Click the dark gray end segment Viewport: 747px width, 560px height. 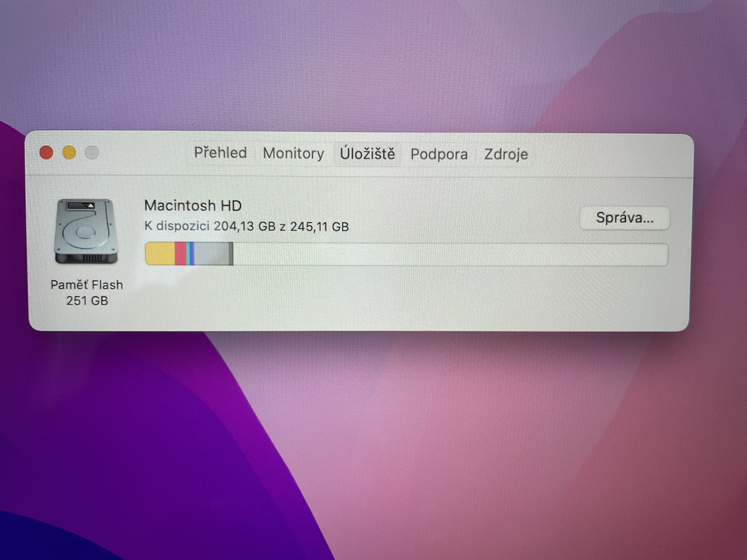(231, 254)
